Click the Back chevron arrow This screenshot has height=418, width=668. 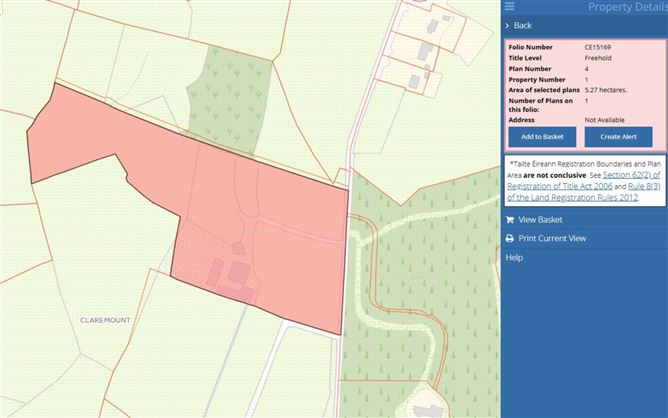[507, 26]
